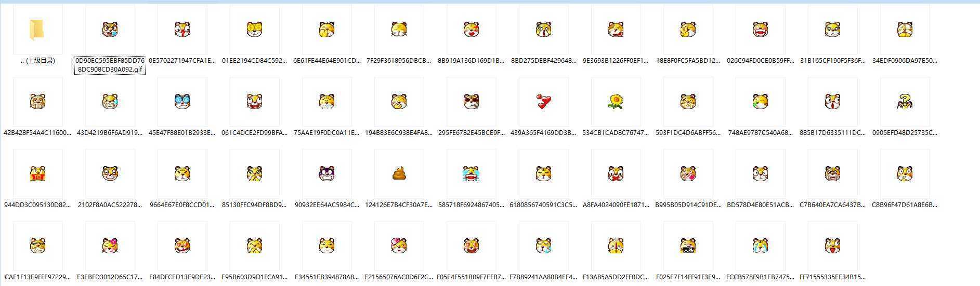The width and height of the screenshot is (980, 286).
Task: Click the file named 0E5702271947CFA1E
Action: click(182, 30)
